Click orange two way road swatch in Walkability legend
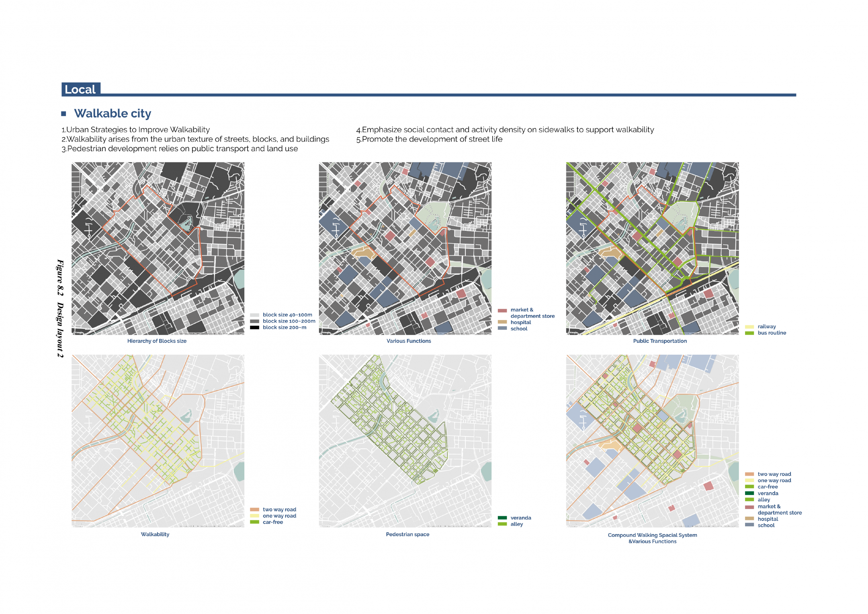Screen dimensions: 868x614 point(254,509)
